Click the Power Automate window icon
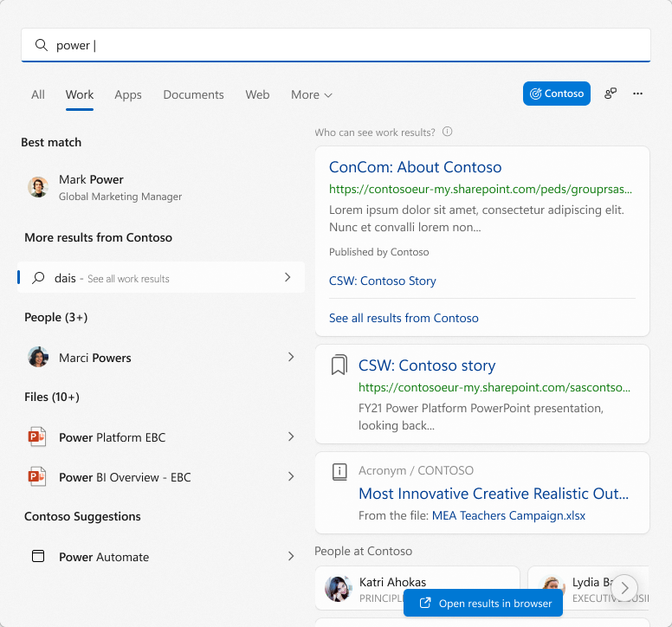The height and width of the screenshot is (627, 672). (x=38, y=556)
